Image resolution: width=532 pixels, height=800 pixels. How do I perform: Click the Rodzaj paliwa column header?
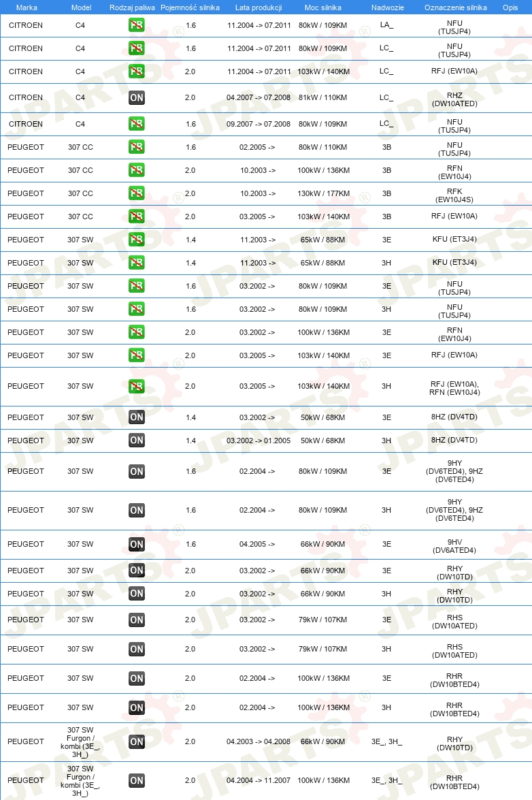tap(132, 7)
